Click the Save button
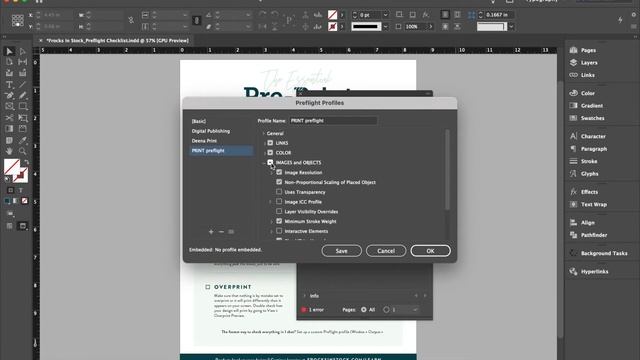The width and height of the screenshot is (640, 360). [x=342, y=251]
